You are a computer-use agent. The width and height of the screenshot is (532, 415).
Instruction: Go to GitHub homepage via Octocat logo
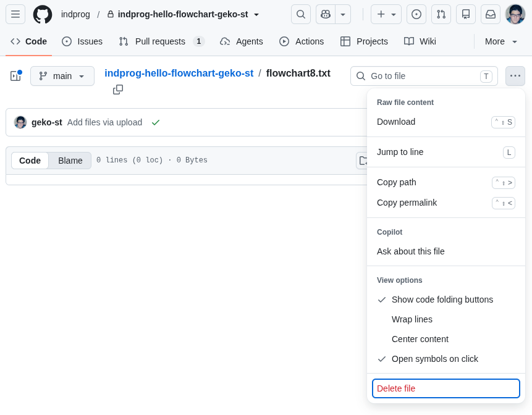43,14
